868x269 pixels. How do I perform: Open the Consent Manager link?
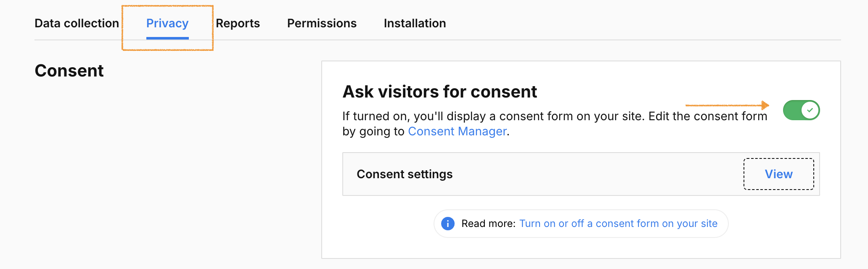[x=457, y=132]
